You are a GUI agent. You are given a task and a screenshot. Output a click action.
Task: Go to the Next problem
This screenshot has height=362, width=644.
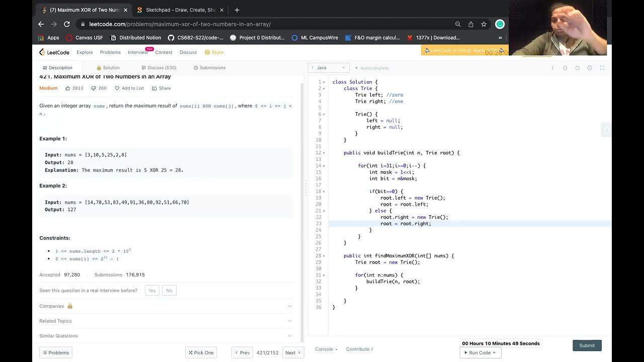click(293, 352)
